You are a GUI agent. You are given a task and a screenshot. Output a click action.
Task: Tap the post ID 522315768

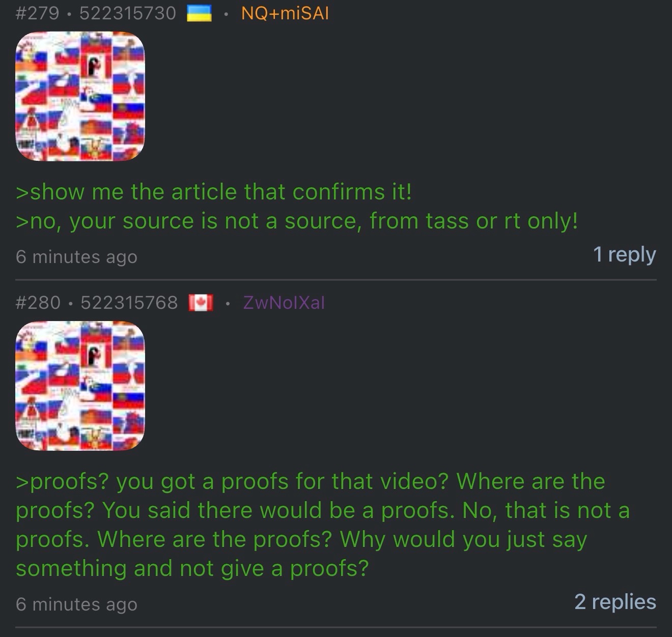tap(129, 303)
